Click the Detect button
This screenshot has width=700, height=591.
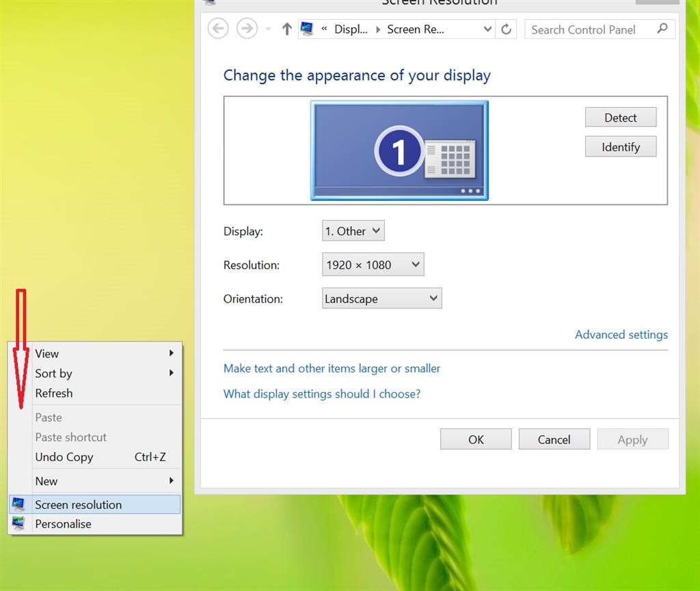[x=621, y=118]
